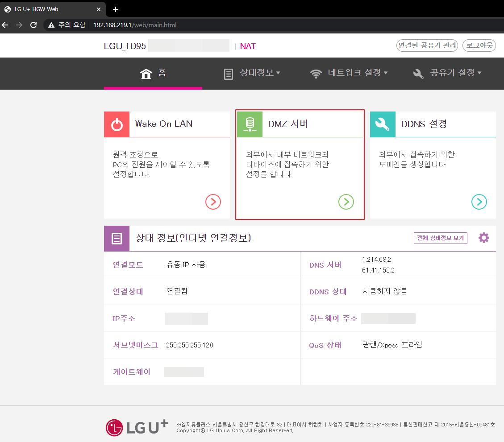Click the NAT mode label
This screenshot has height=442, width=504.
click(x=248, y=46)
